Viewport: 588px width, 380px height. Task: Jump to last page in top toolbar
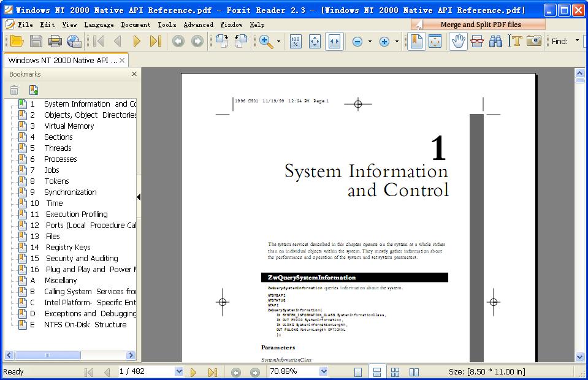point(155,41)
